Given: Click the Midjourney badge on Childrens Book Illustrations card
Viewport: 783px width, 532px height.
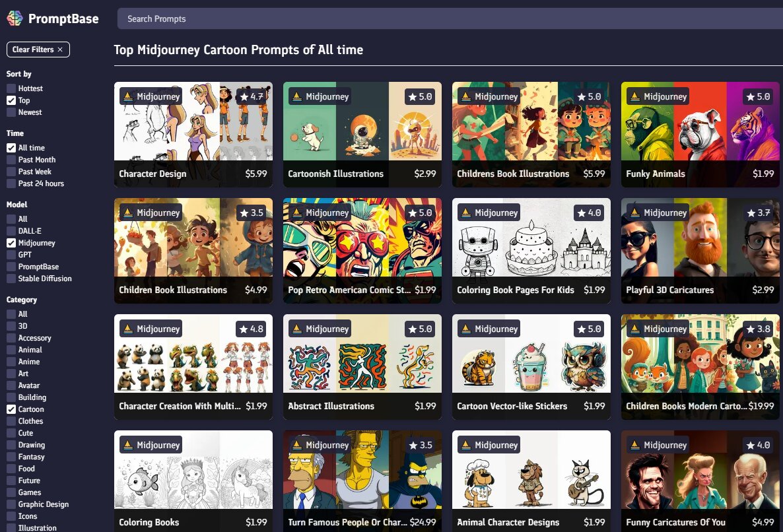Looking at the screenshot, I should (x=489, y=96).
